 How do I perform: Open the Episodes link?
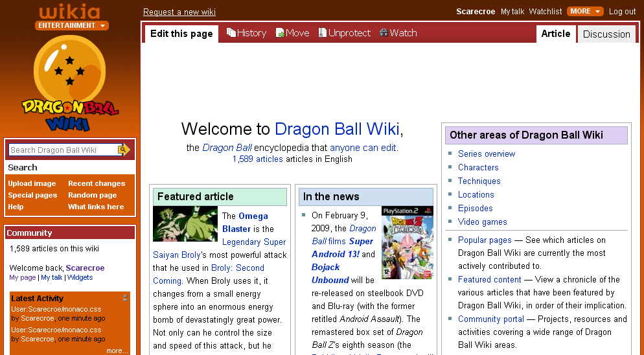475,208
